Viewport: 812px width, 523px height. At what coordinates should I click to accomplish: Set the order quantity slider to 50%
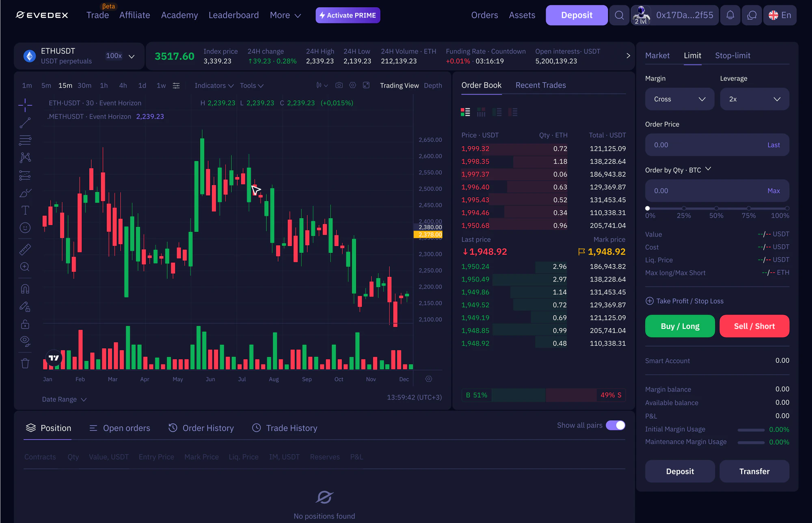click(x=717, y=208)
